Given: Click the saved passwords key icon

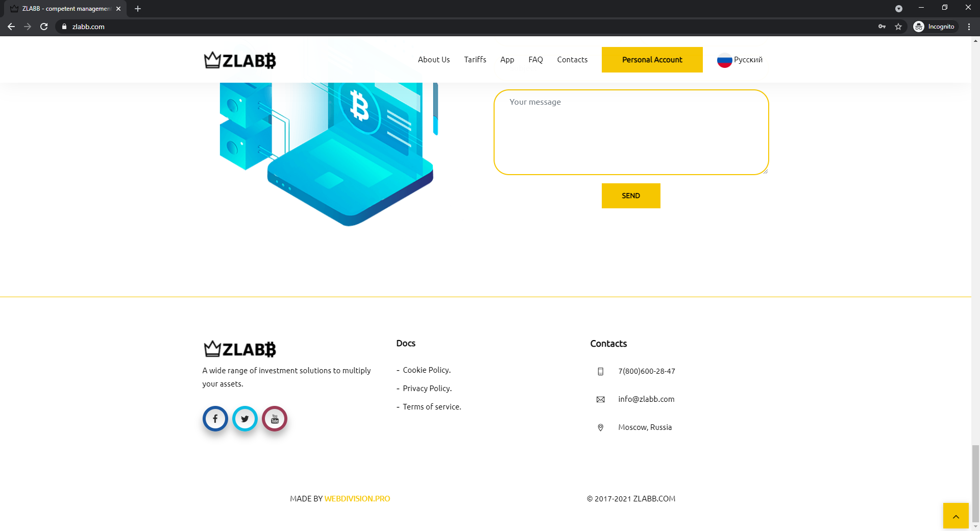Looking at the screenshot, I should (882, 27).
